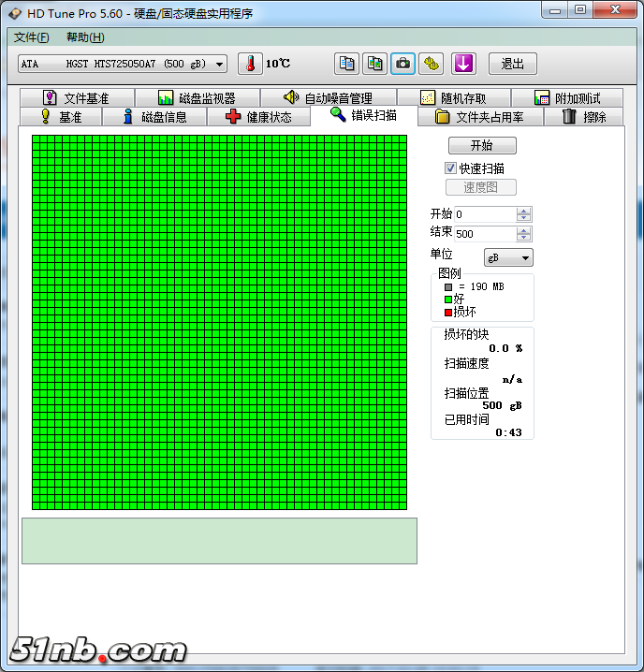Click the camera save screenshot icon
The image size is (644, 672).
[402, 64]
